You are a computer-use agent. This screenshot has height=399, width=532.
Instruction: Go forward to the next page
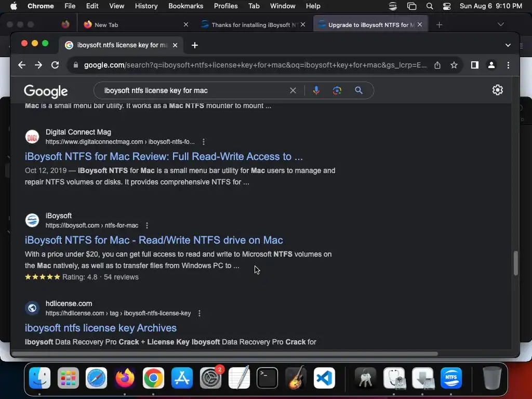pos(38,65)
